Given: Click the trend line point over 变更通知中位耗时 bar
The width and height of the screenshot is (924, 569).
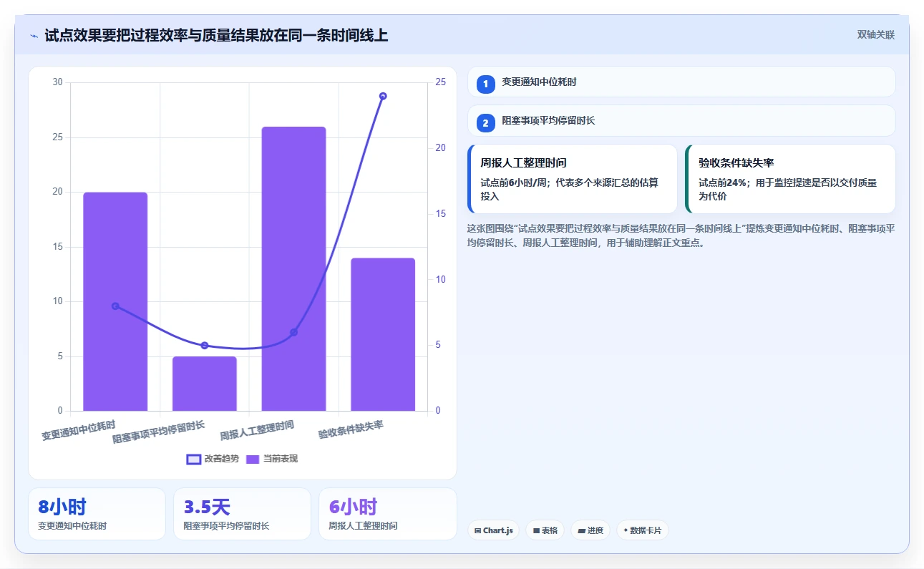Looking at the screenshot, I should click(115, 306).
